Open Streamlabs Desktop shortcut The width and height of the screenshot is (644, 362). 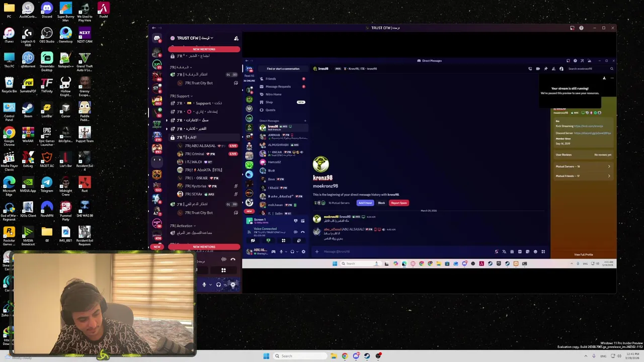click(47, 61)
